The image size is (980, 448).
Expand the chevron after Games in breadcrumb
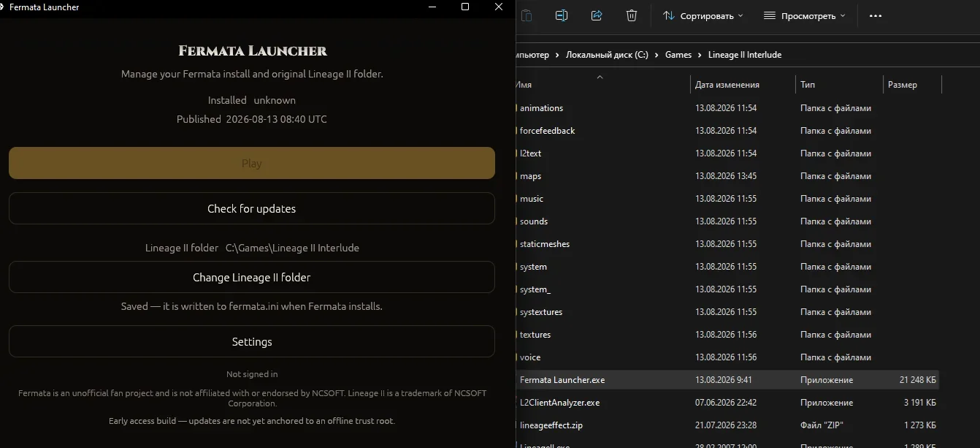coord(699,55)
